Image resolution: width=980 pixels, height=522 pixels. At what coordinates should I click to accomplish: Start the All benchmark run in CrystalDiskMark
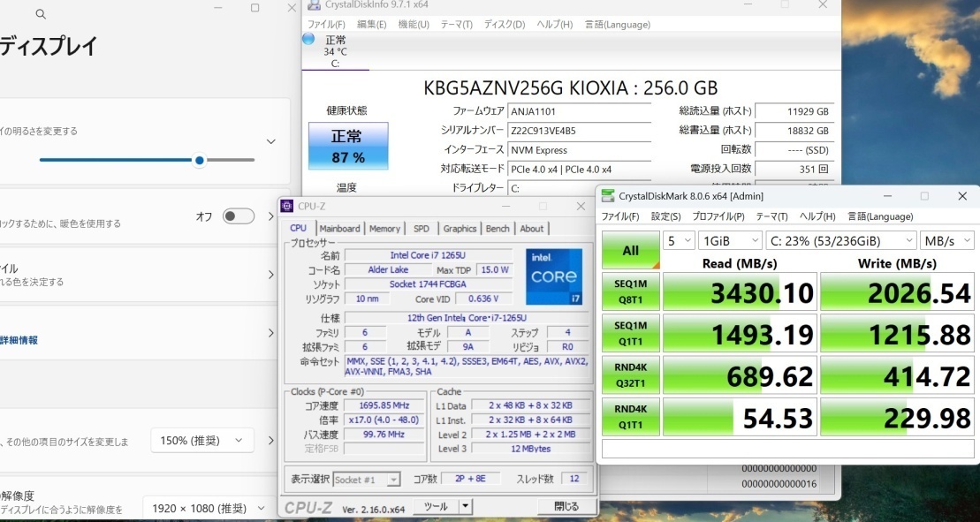(630, 250)
